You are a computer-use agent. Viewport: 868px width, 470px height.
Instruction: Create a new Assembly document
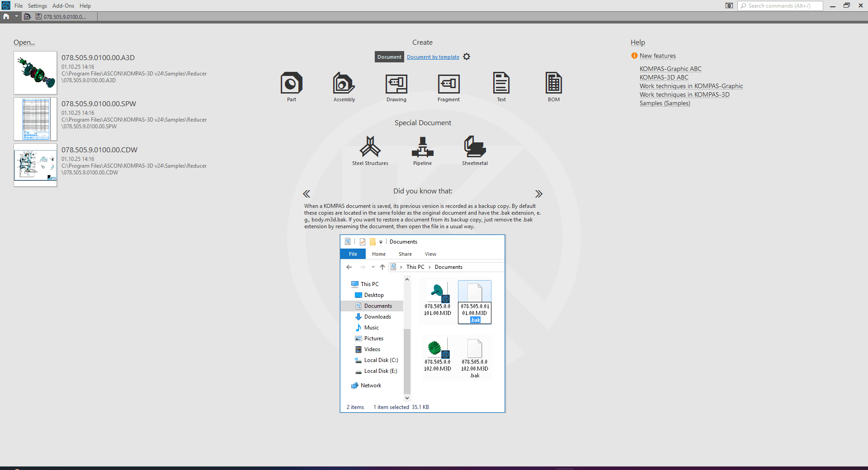pos(344,87)
